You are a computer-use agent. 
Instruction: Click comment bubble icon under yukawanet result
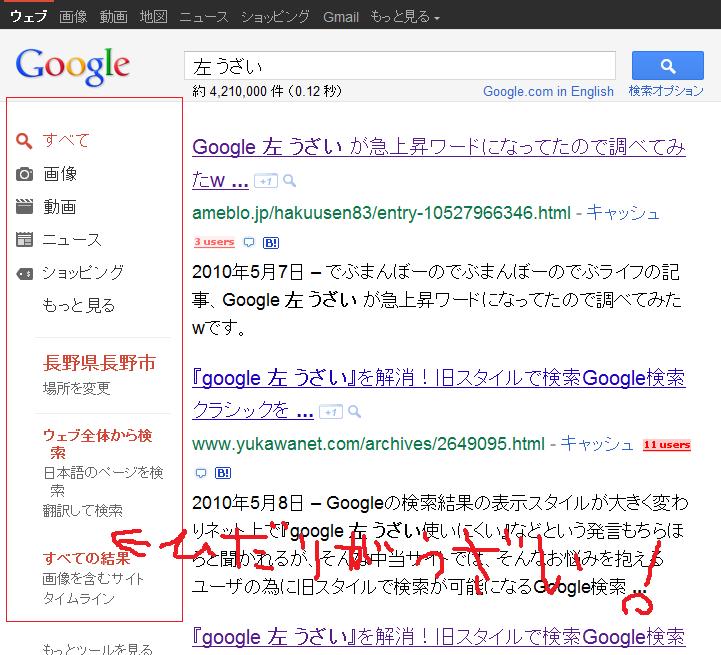click(201, 473)
